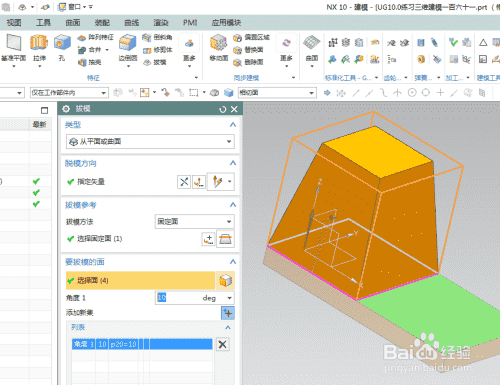Image resolution: width=500 pixels, height=385 pixels.
Task: Click the green checkmark tool in 加工 group
Action: 453,42
